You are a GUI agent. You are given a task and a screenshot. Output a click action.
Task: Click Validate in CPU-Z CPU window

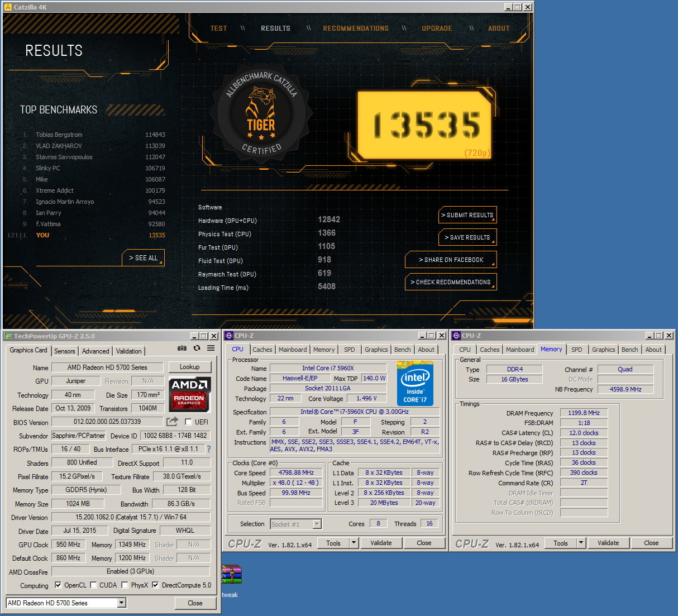click(381, 543)
